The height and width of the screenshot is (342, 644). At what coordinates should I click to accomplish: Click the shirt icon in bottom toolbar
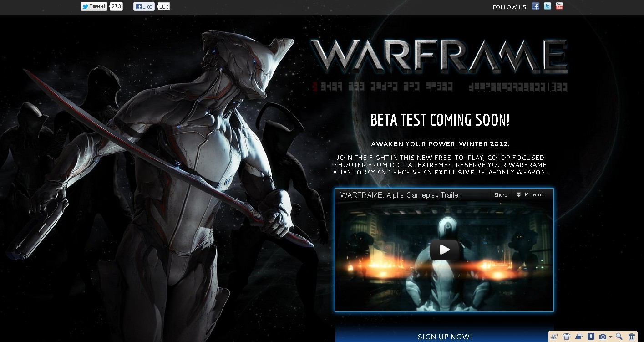pos(566,337)
